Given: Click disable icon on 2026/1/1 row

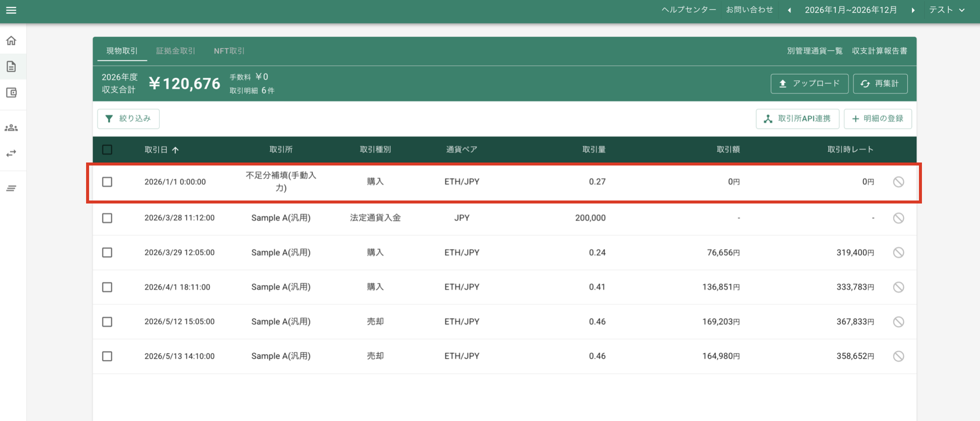Looking at the screenshot, I should pos(898,182).
